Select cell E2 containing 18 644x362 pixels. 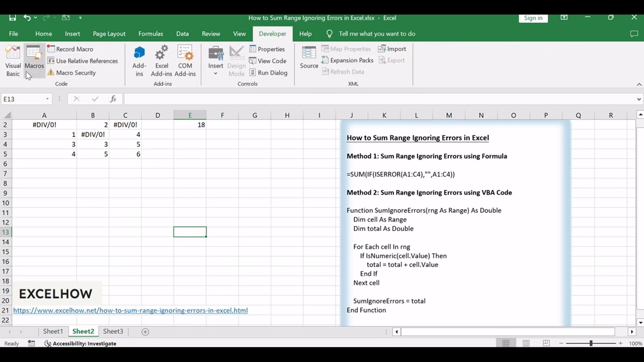coord(190,125)
